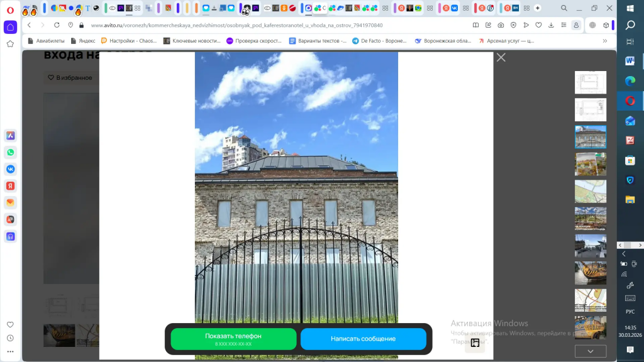Click the blue Написать сообщение button
The width and height of the screenshot is (644, 362).
[x=363, y=339]
